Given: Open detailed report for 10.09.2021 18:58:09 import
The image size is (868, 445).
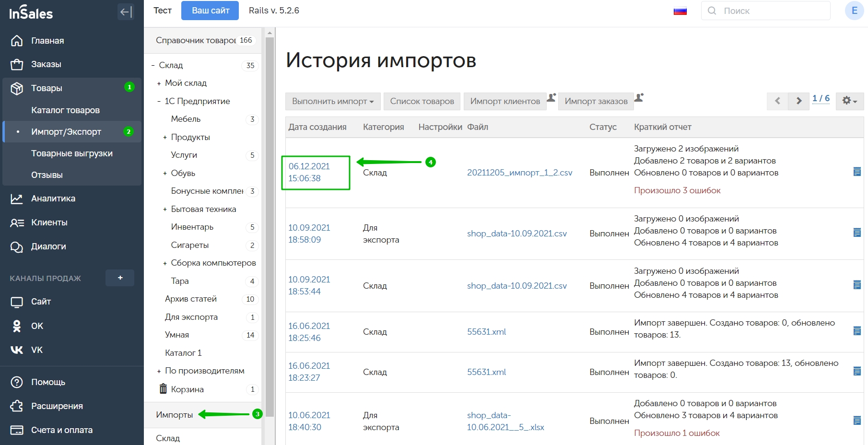Looking at the screenshot, I should point(857,233).
